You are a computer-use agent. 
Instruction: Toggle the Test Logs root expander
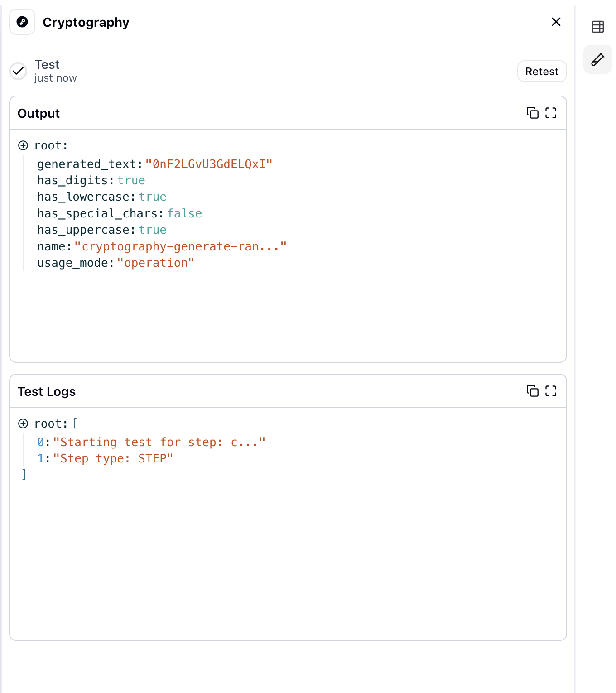[x=23, y=423]
